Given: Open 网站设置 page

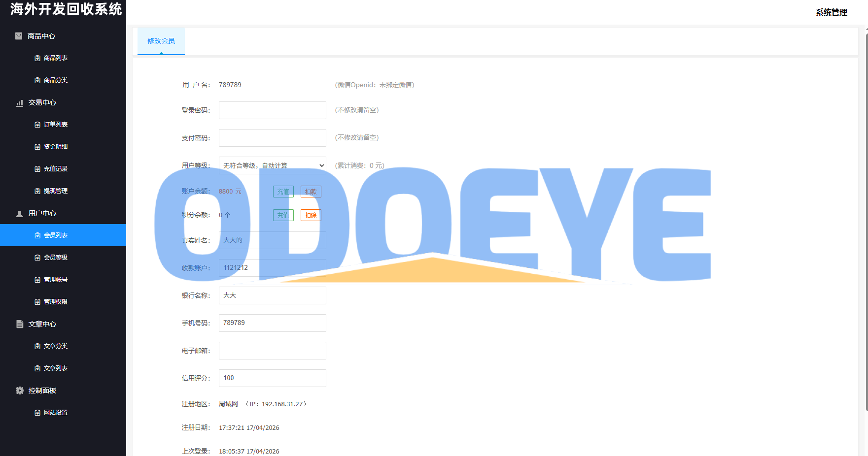Looking at the screenshot, I should tap(63, 413).
